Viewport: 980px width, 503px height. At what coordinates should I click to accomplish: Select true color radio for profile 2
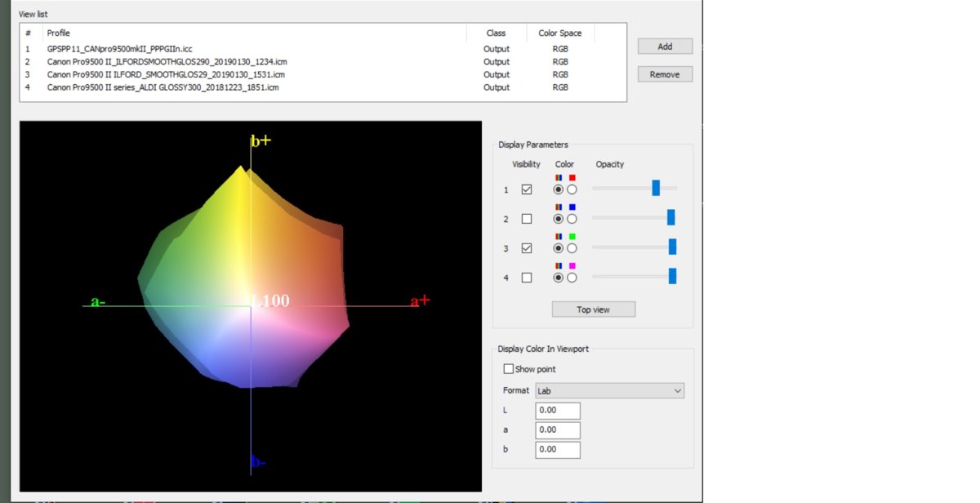pyautogui.click(x=559, y=219)
